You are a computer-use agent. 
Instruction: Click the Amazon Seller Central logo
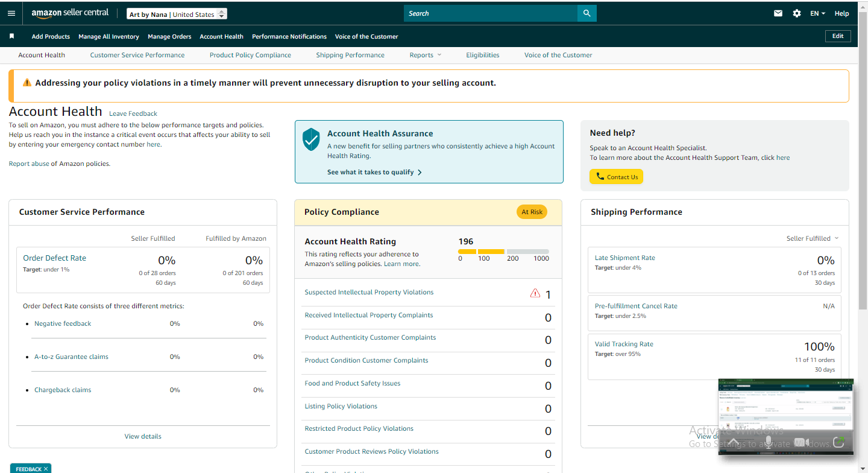pos(70,13)
